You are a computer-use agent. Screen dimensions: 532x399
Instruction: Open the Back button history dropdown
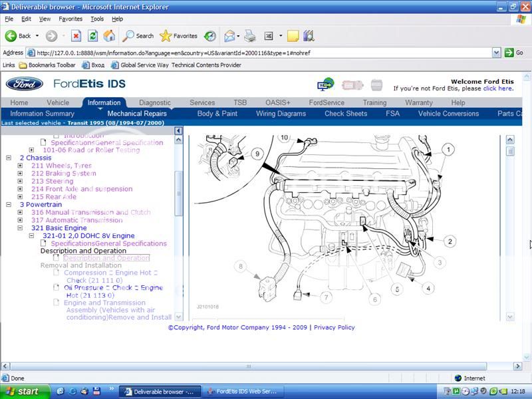coord(37,36)
